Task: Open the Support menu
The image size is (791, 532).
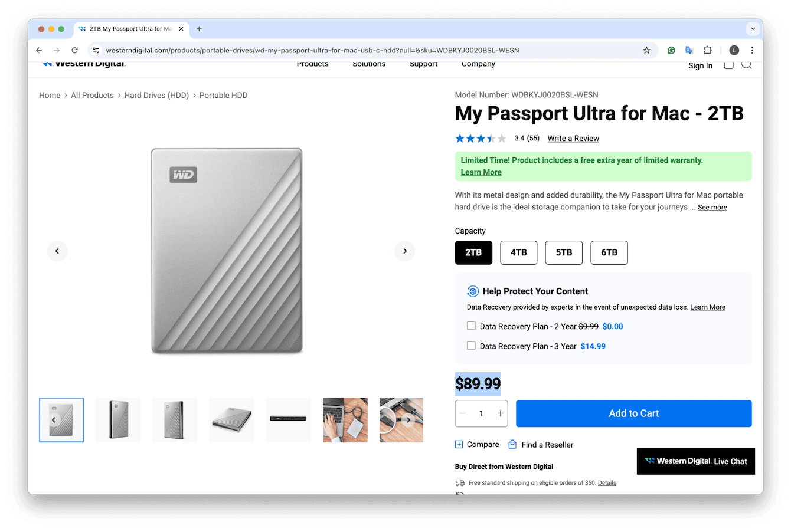Action: pyautogui.click(x=423, y=64)
